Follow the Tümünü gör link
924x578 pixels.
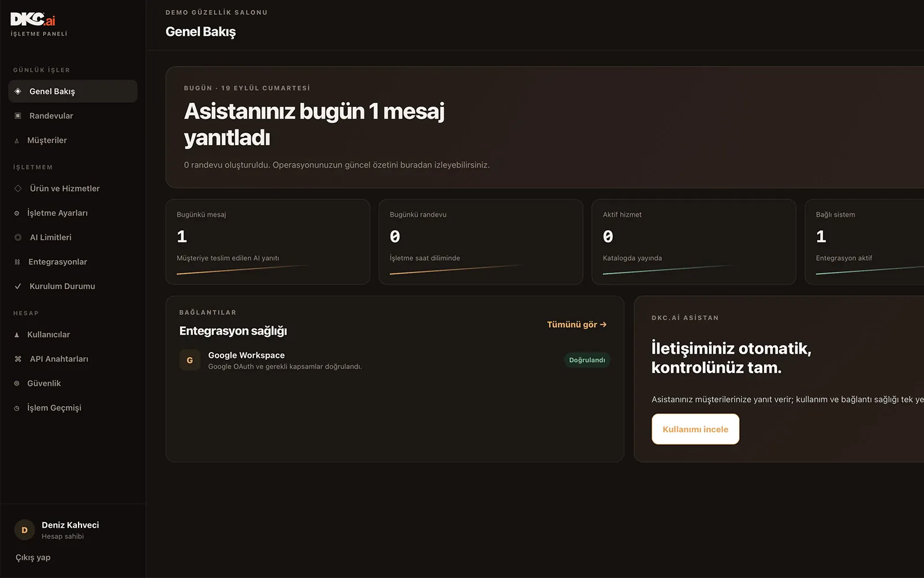(577, 324)
